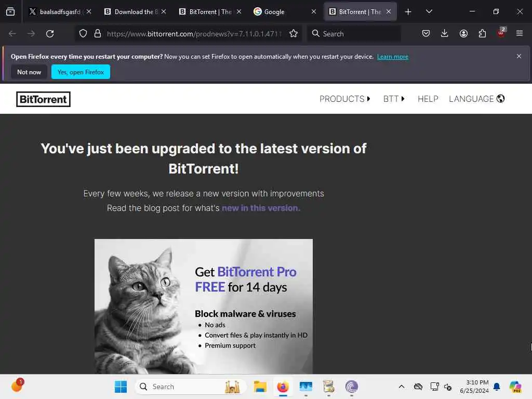Switch to baalsadfsgasfd X tab
The image size is (532, 399).
[60, 11]
